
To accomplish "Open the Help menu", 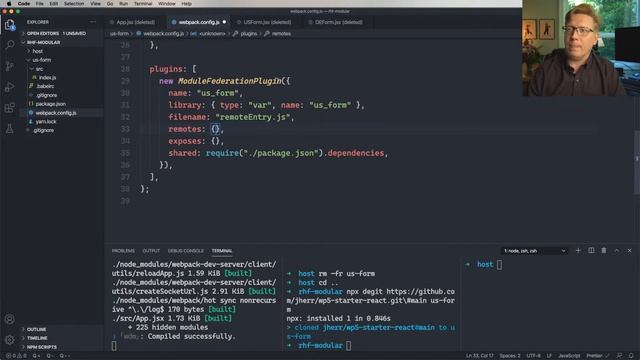I will click(187, 3).
